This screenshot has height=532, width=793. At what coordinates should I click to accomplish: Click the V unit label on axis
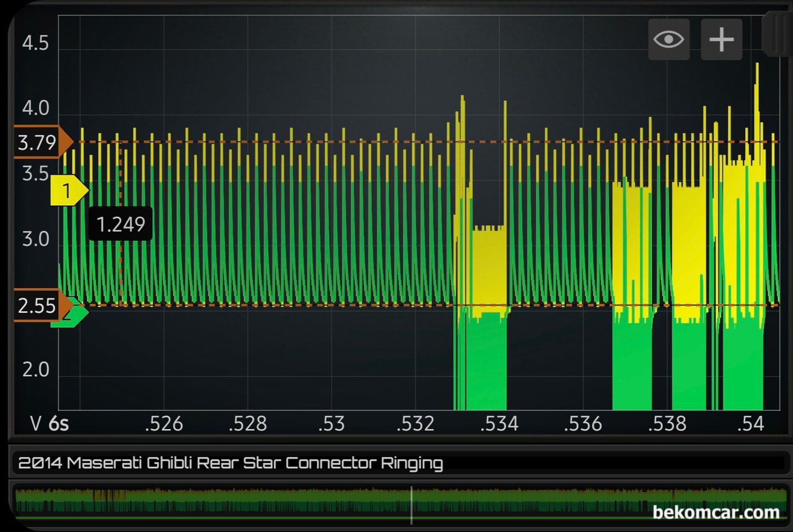tap(36, 424)
